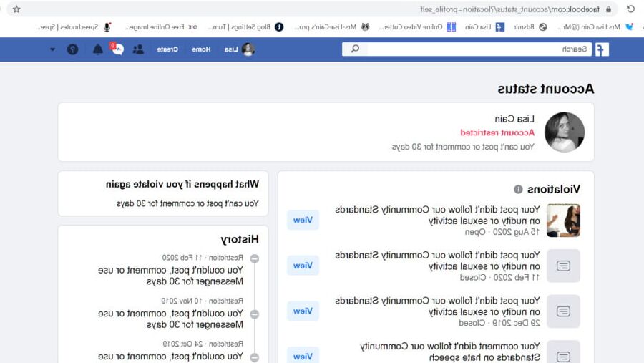Click the post icon for 29 Dec 2019 violation
644x363 pixels.
[x=563, y=311]
